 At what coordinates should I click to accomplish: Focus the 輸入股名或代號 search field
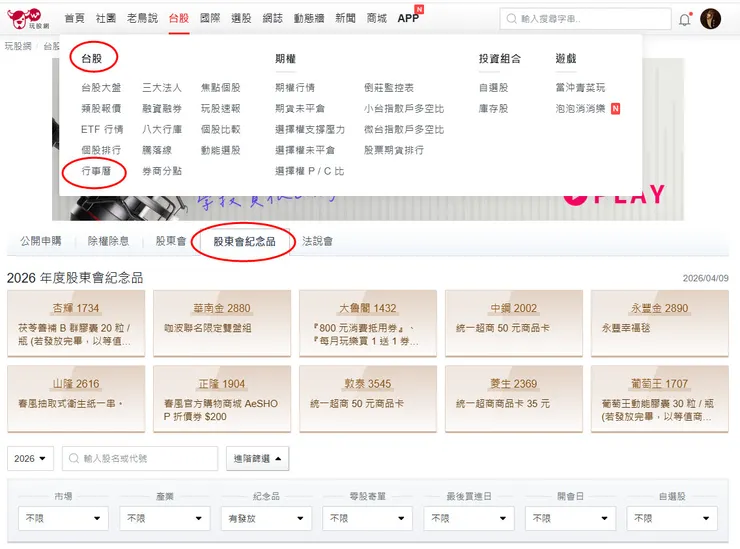coord(140,458)
